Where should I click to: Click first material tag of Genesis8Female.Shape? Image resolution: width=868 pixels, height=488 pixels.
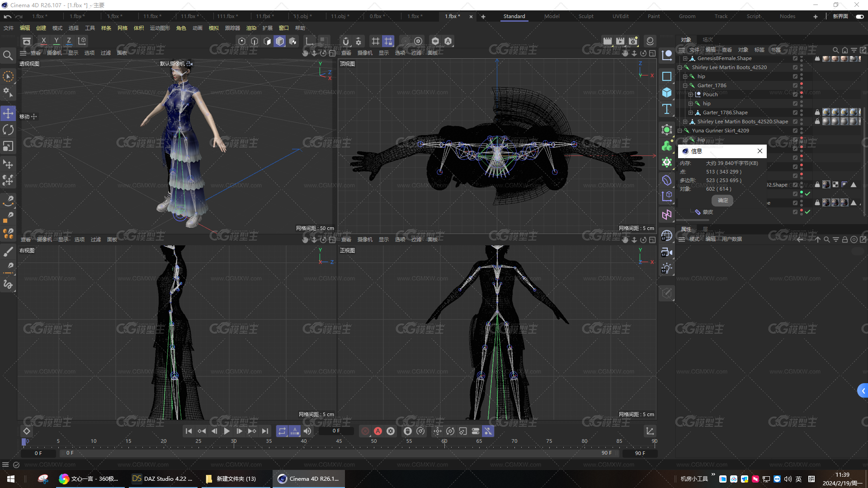click(826, 58)
